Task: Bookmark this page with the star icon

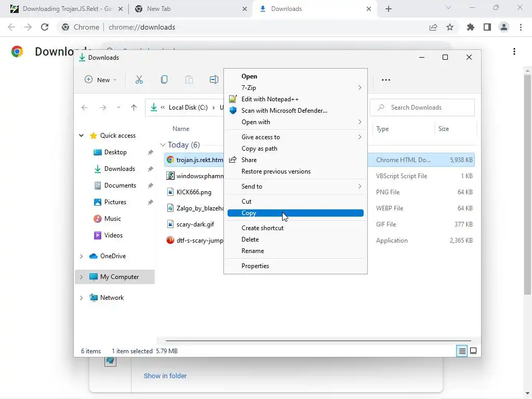Action: coord(450,27)
